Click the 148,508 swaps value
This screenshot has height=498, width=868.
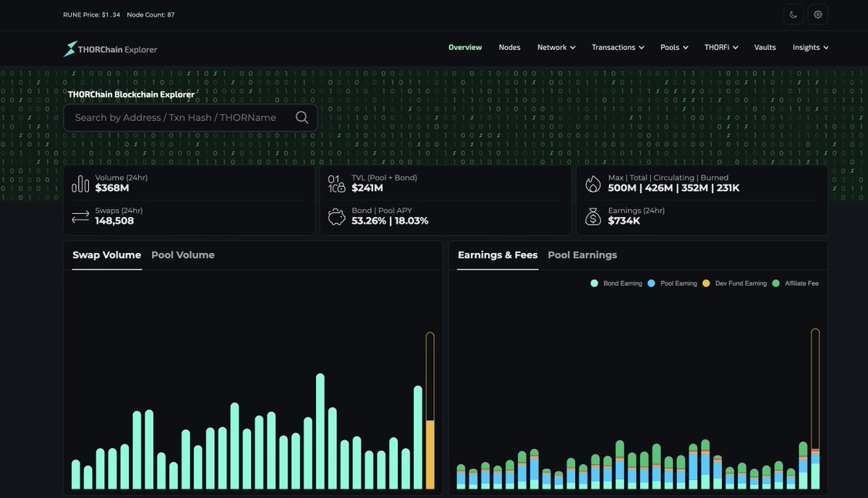pyautogui.click(x=114, y=220)
